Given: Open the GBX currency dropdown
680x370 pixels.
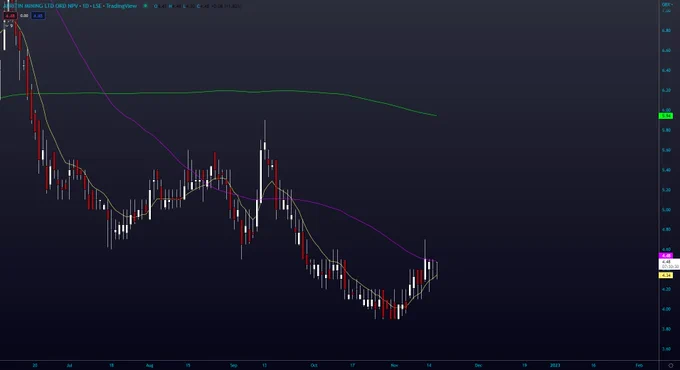Looking at the screenshot, I should pos(667,4).
